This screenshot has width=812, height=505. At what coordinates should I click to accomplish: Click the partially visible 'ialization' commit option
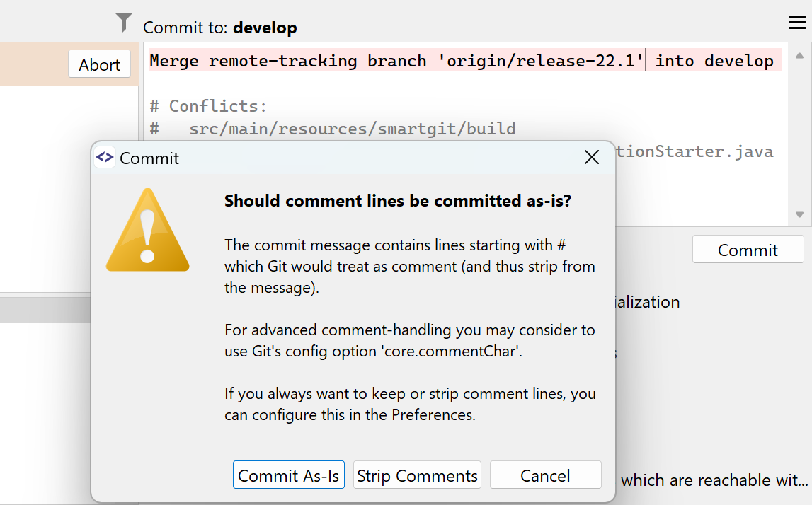pyautogui.click(x=646, y=302)
